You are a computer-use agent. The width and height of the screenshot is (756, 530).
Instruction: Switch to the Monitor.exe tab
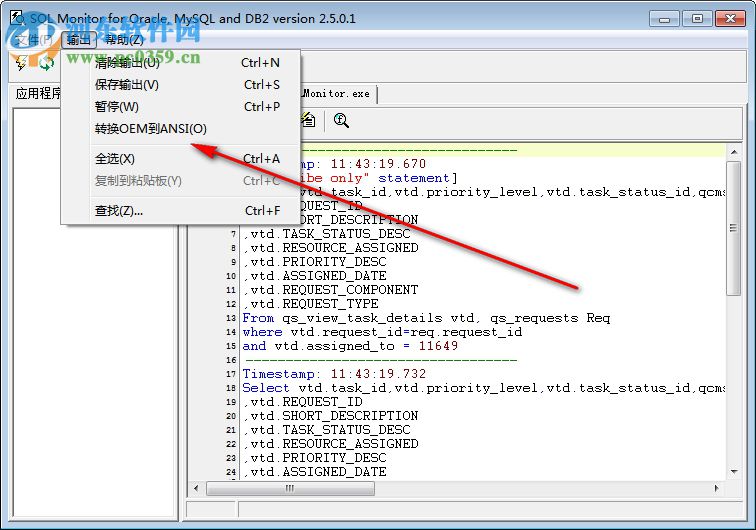pyautogui.click(x=337, y=94)
